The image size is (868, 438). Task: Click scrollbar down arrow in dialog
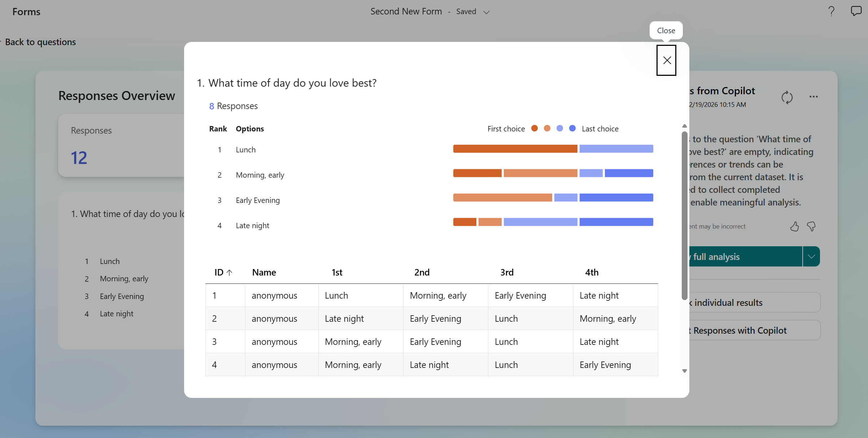(x=684, y=371)
